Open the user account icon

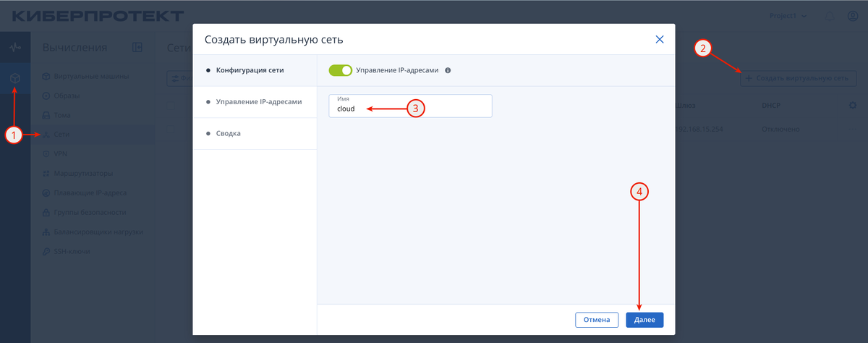(852, 15)
